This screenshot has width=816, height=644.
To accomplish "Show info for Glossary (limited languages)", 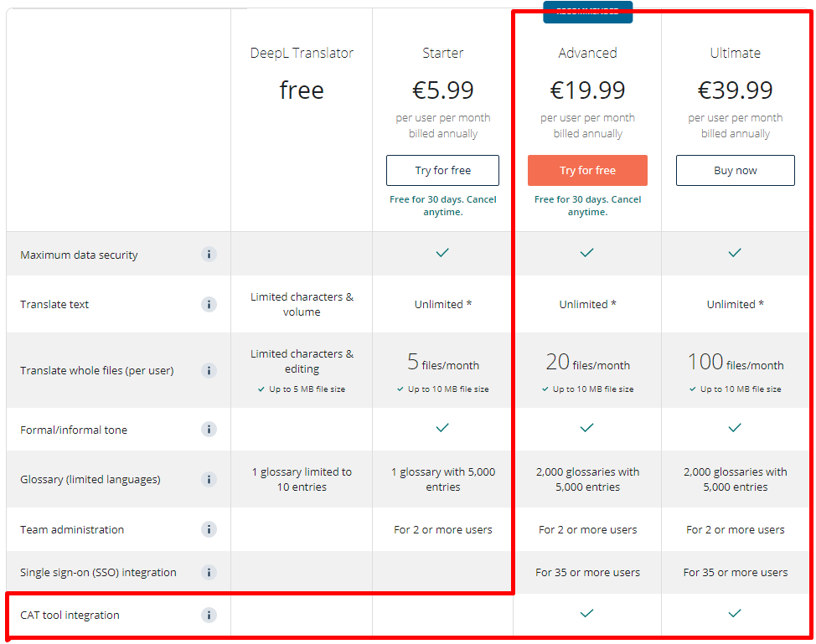I will pos(209,479).
